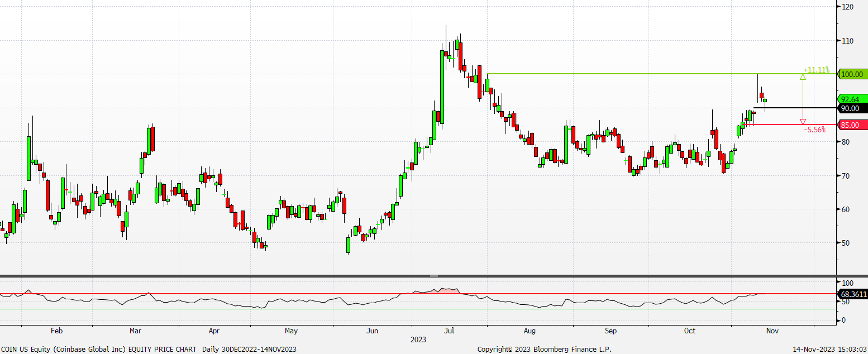Screen dimensions: 868x354
Task: Select the red downward arrow marker
Action: pos(803,122)
